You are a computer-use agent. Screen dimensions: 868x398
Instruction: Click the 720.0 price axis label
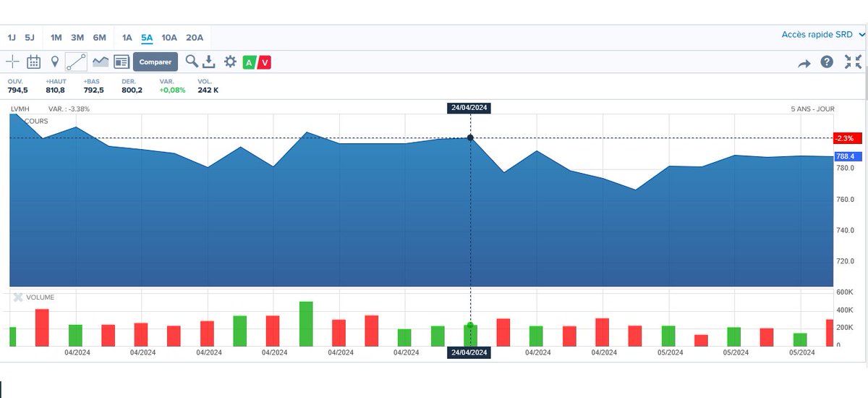[x=846, y=261]
